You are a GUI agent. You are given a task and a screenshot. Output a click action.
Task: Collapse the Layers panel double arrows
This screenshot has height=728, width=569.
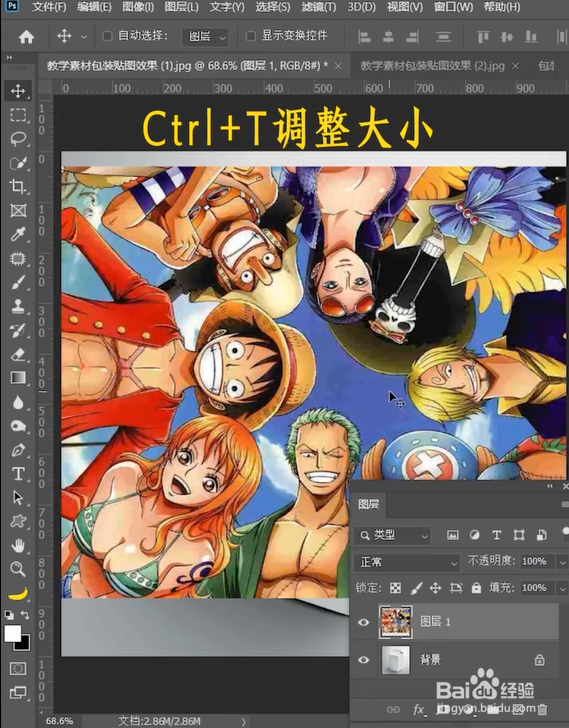tap(550, 486)
